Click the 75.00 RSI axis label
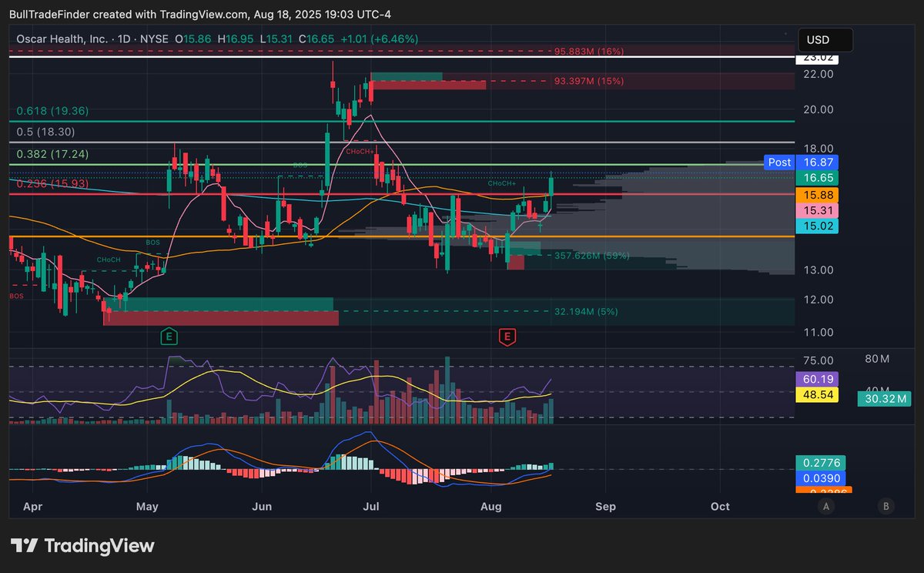 [x=817, y=360]
